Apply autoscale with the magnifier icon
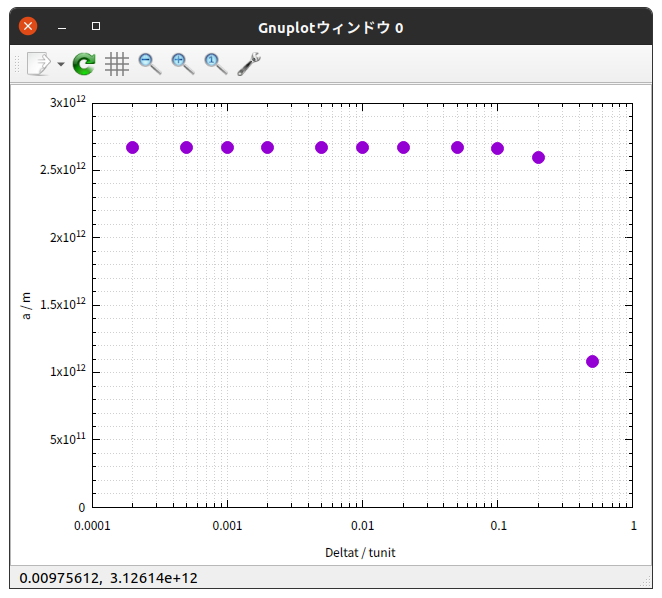The height and width of the screenshot is (598, 662). tap(216, 64)
